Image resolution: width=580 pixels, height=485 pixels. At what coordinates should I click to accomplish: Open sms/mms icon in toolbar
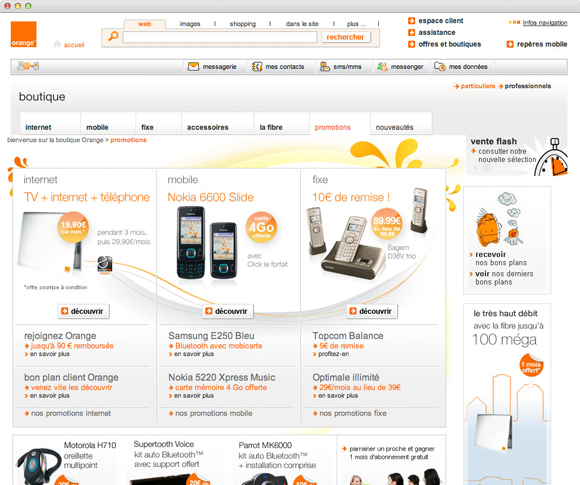(x=325, y=67)
